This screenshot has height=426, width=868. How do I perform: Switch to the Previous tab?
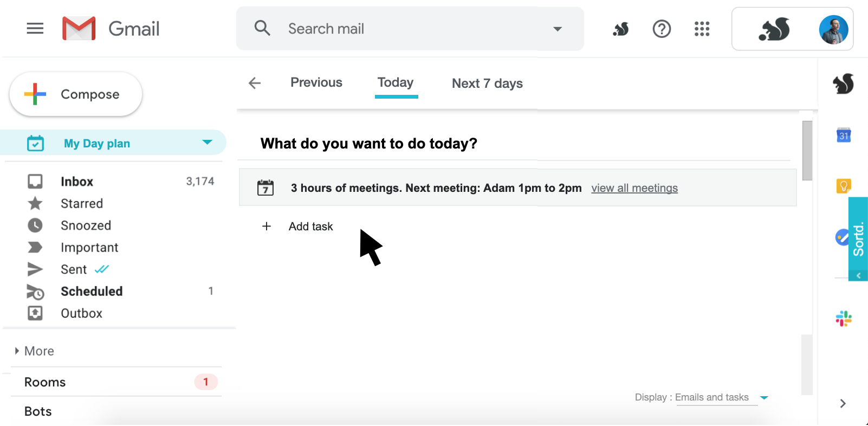click(316, 82)
